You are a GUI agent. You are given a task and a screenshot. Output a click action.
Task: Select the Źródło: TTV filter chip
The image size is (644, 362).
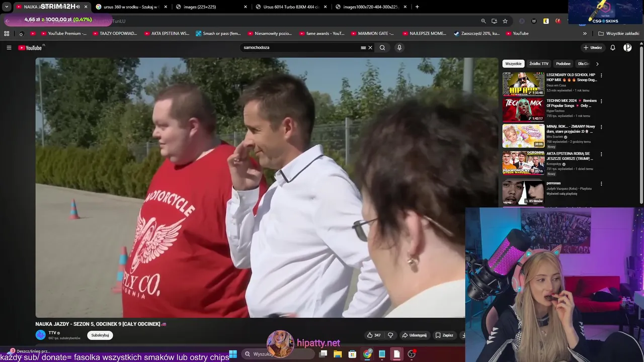539,64
